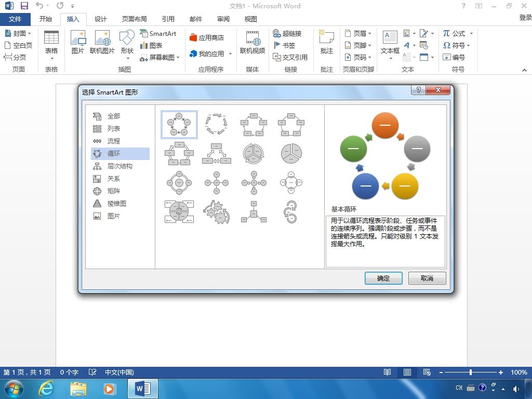Click the 编号 number button
532x399 pixels.
(x=454, y=57)
